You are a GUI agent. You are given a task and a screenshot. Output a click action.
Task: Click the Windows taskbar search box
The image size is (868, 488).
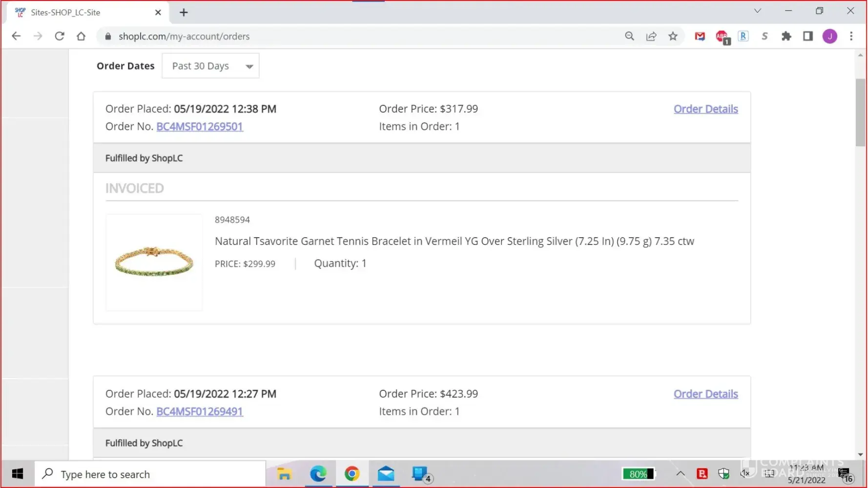point(150,474)
